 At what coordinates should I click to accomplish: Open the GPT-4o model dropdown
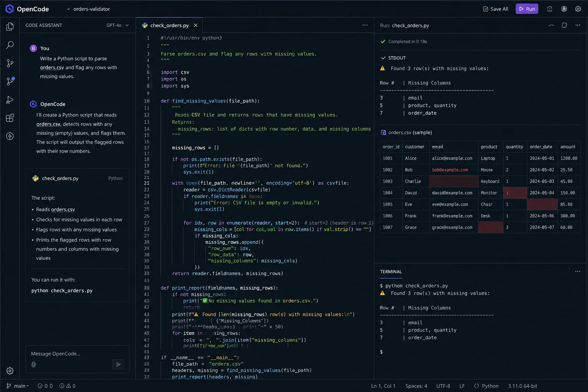[118, 25]
